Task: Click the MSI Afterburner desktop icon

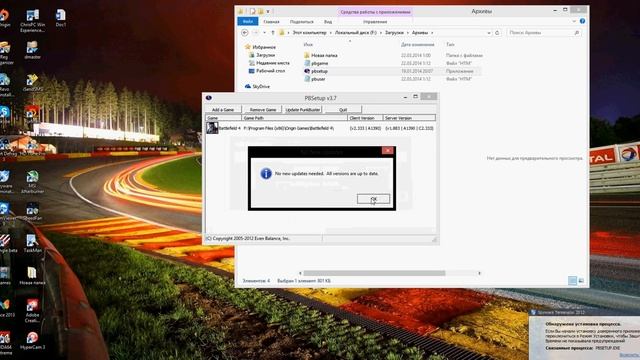Action: (x=32, y=182)
